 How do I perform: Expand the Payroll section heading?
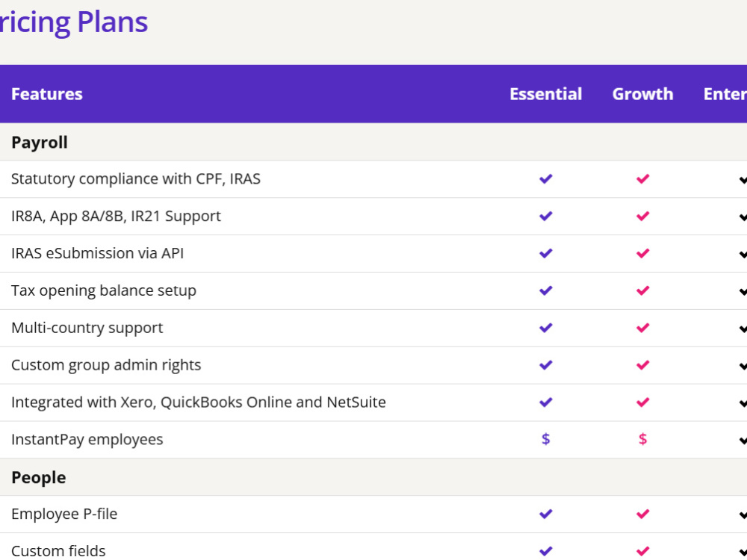[x=40, y=143]
